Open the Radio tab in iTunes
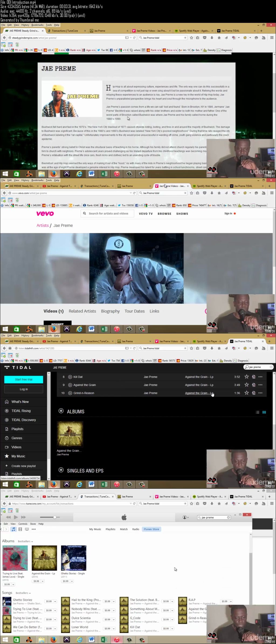The width and height of the screenshot is (276, 644). pos(136,529)
